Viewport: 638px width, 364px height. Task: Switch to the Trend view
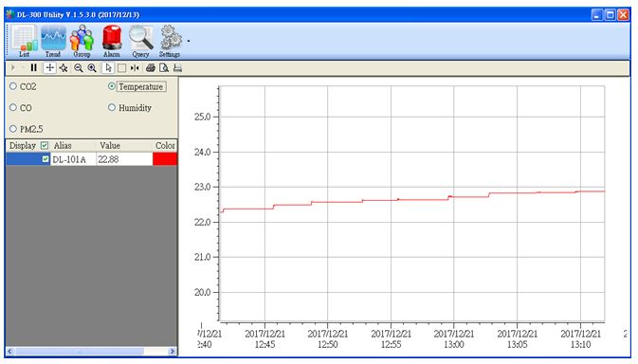click(53, 41)
